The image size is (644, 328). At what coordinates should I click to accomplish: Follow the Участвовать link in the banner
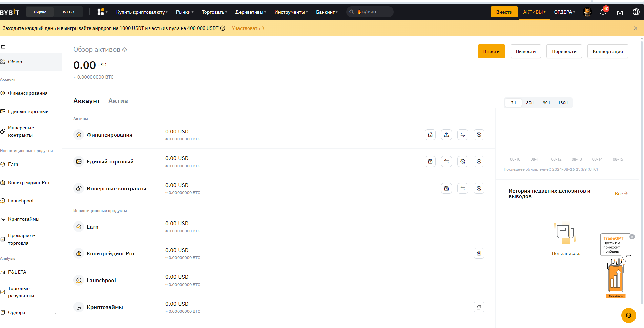pyautogui.click(x=248, y=28)
